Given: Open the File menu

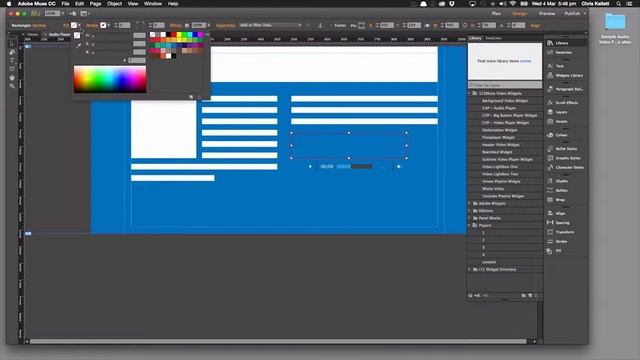Looking at the screenshot, I should 65,4.
